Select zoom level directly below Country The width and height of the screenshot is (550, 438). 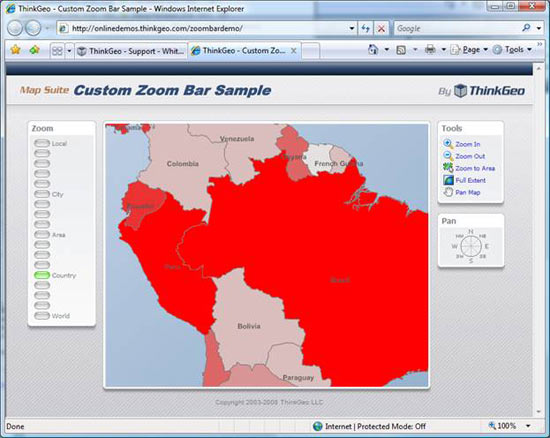point(42,285)
